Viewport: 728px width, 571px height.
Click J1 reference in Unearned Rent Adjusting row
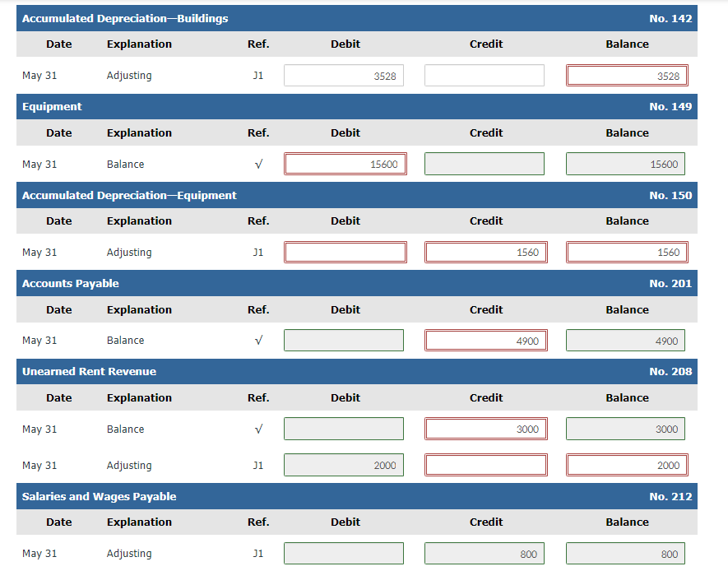[258, 465]
